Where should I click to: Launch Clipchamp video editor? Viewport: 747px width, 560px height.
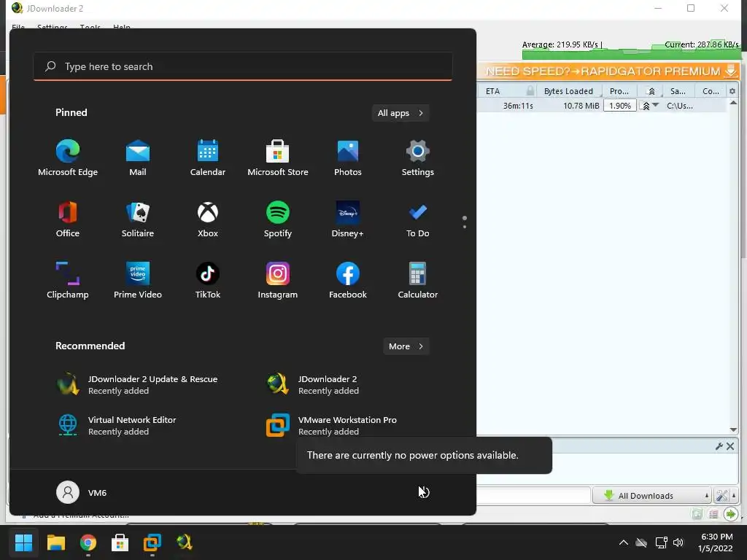click(x=68, y=281)
